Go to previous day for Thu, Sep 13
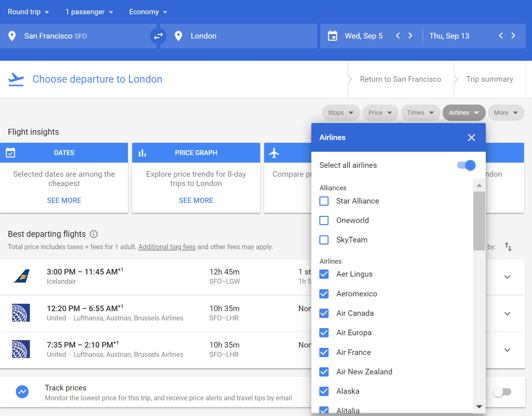This screenshot has height=416, width=532. click(501, 36)
